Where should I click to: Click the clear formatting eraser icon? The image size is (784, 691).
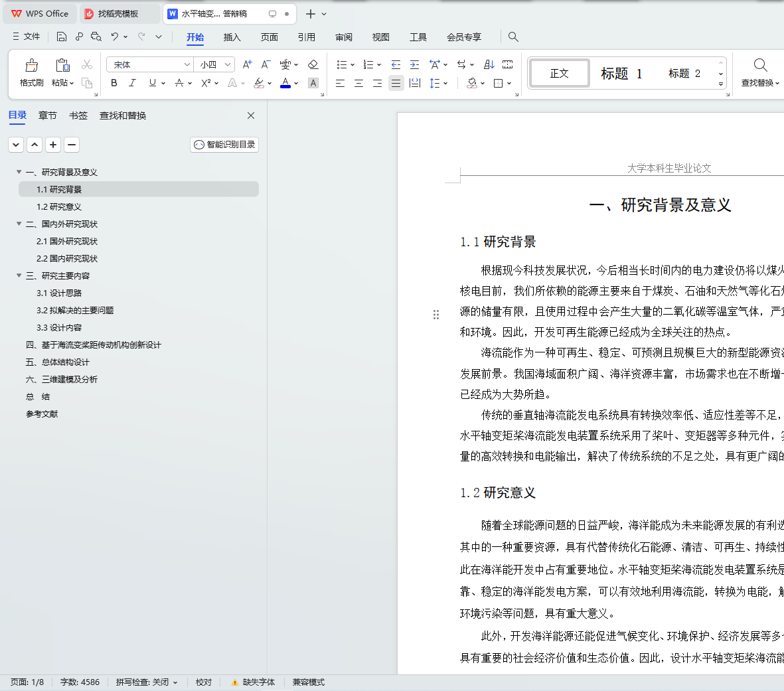coord(313,64)
